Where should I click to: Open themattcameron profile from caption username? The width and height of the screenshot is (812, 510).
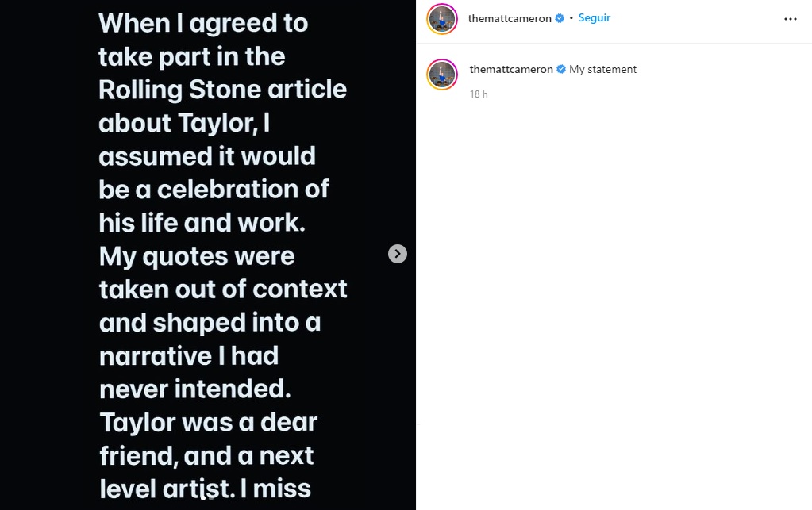pyautogui.click(x=511, y=70)
